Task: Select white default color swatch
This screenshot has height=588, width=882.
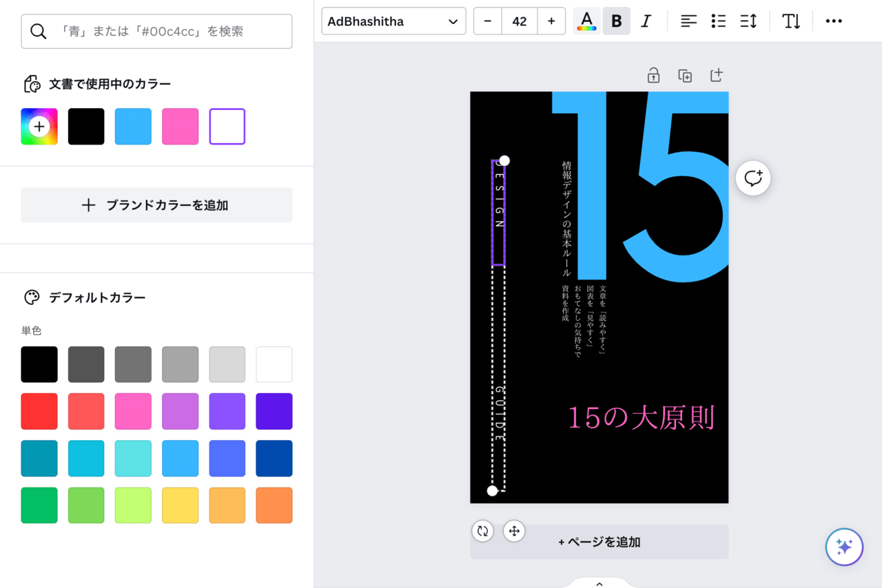Action: click(x=274, y=364)
